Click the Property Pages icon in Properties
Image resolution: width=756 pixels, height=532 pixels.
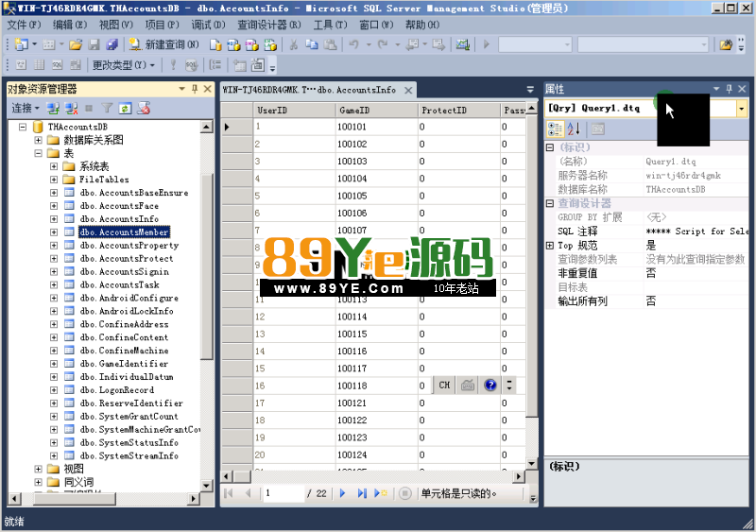[598, 129]
